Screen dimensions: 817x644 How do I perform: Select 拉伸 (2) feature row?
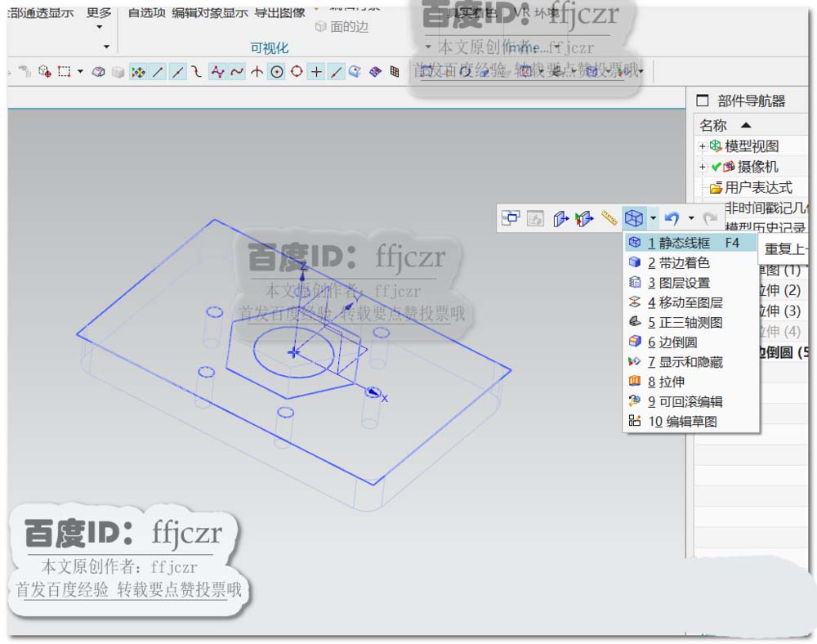pos(780,290)
